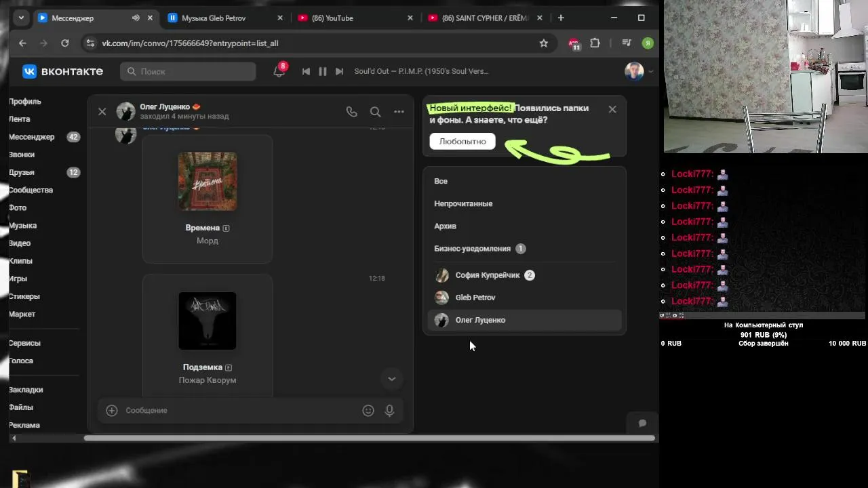Open Закладки in left sidebar
The image size is (868, 488).
[x=26, y=390]
